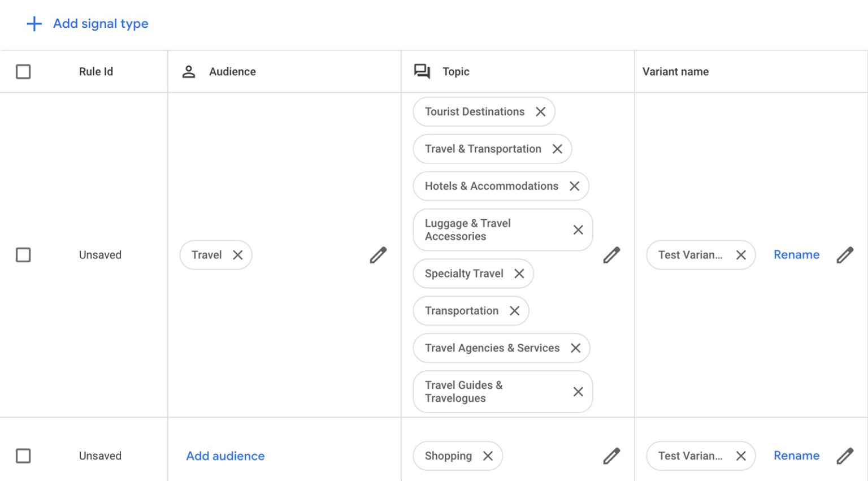Edit variant name pencil in first row
This screenshot has height=481, width=868.
[845, 255]
